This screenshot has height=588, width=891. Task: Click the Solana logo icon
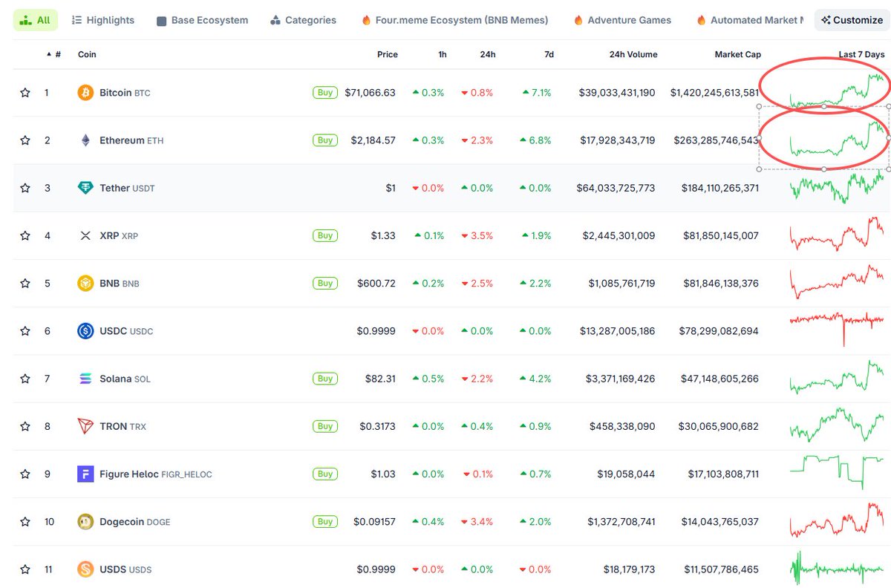[x=86, y=379]
